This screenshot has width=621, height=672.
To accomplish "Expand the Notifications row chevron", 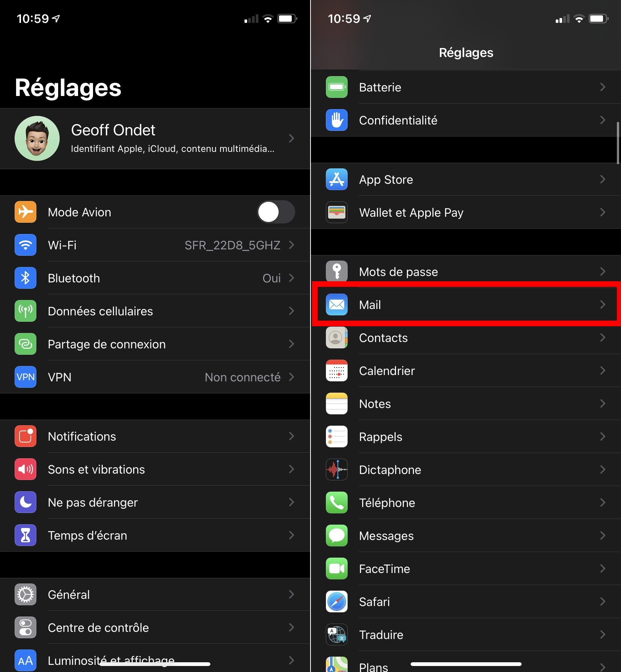I will 291,436.
